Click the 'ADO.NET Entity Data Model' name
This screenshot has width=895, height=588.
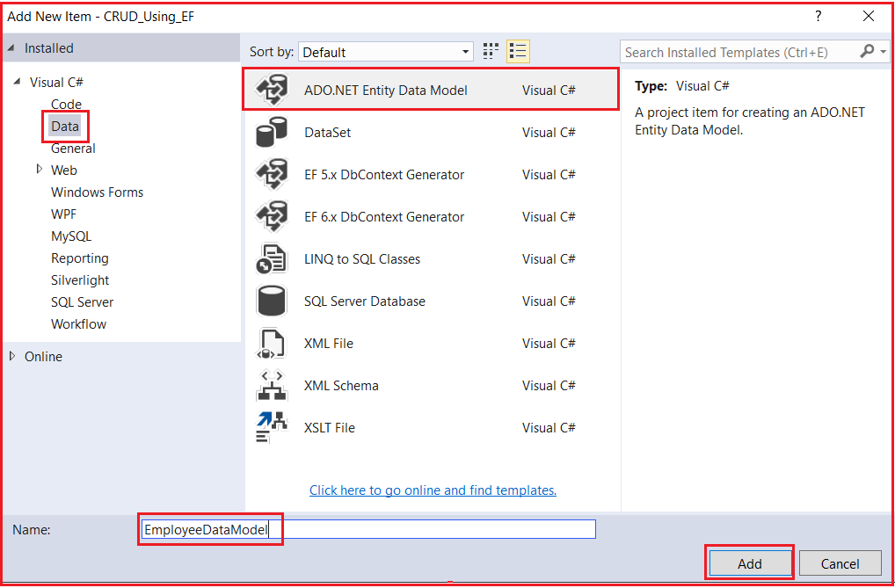(x=386, y=91)
